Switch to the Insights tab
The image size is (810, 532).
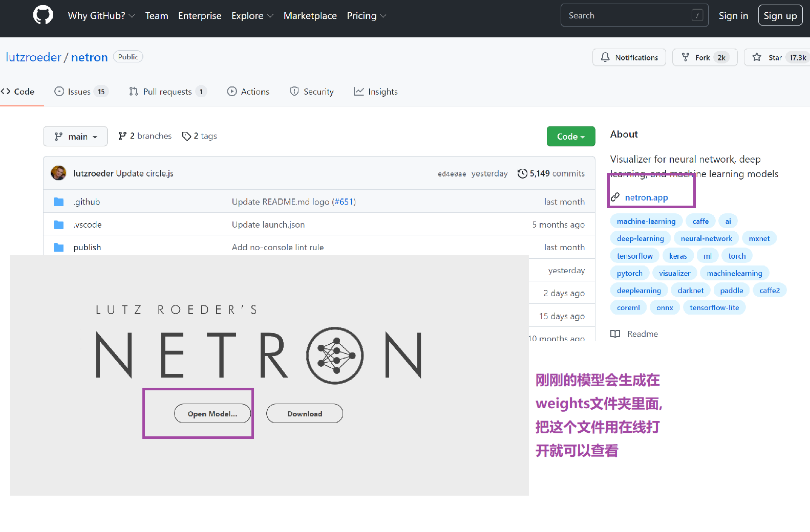tap(376, 92)
